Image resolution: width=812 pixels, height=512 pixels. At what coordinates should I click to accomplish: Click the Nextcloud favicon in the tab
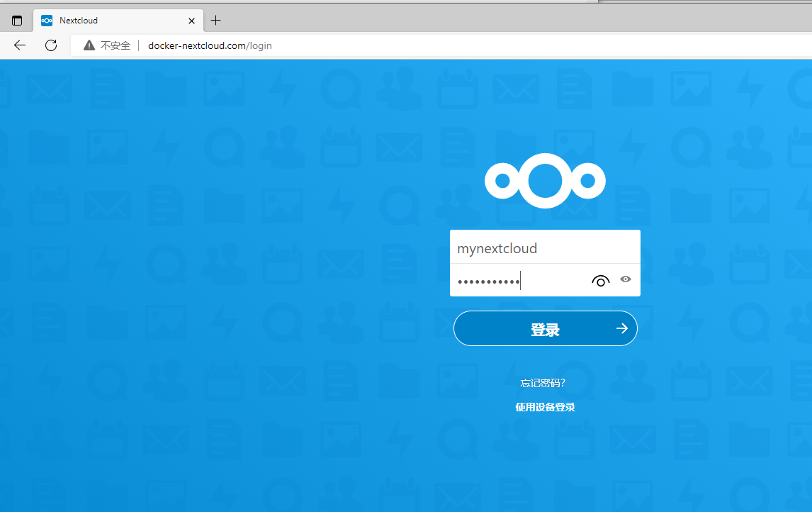(47, 21)
